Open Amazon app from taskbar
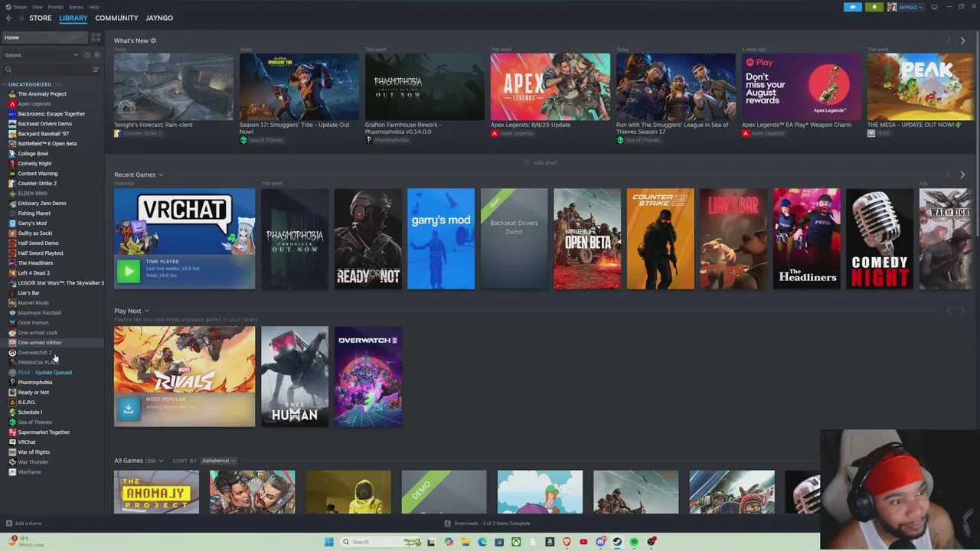The image size is (980, 551). click(550, 542)
